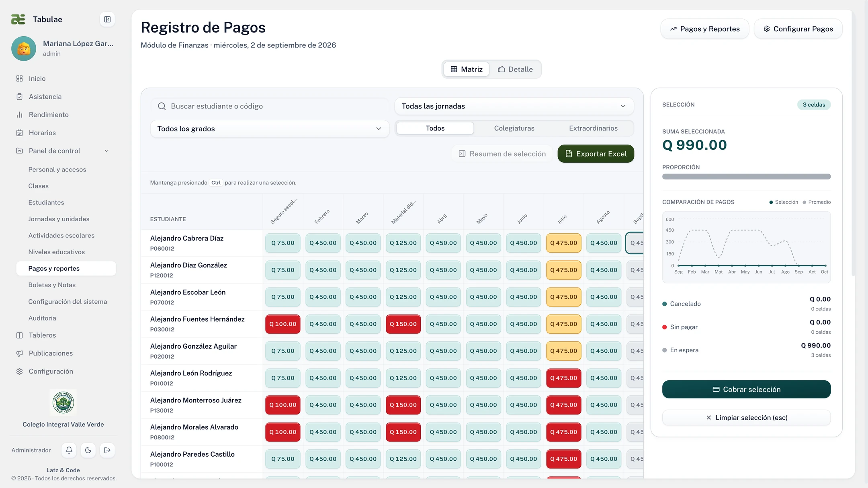Collapse Panel de control submenu chevron
868x488 pixels.
pyautogui.click(x=107, y=151)
